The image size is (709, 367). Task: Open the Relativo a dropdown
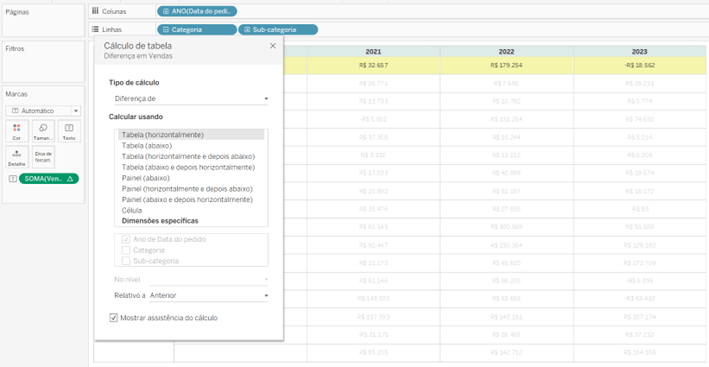click(209, 296)
